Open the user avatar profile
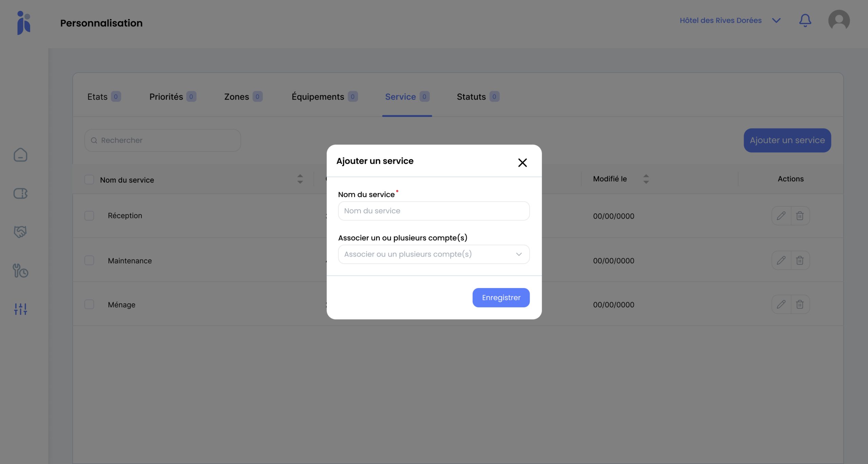Image resolution: width=868 pixels, height=464 pixels. click(839, 21)
